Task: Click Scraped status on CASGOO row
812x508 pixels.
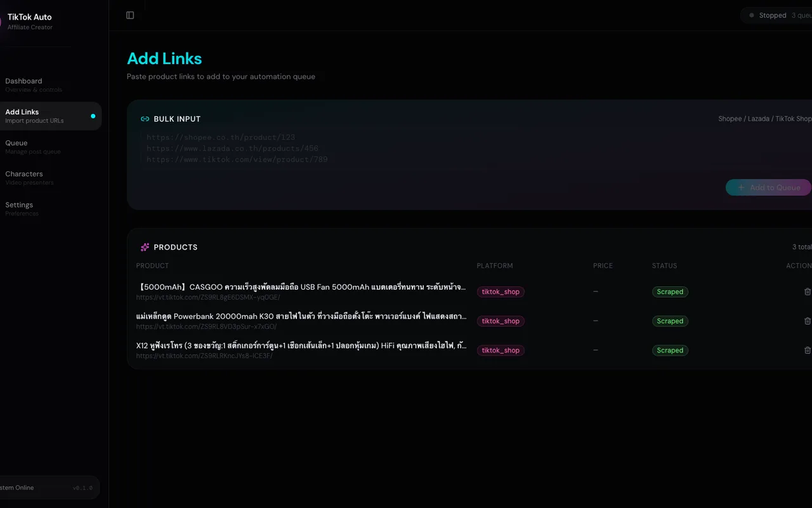Action: click(670, 292)
